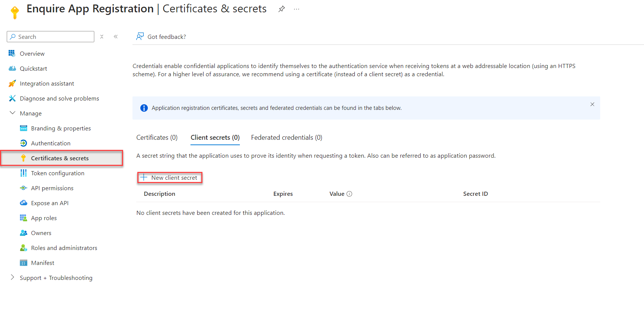
Task: Click the Roles and administrators icon
Action: coord(24,248)
